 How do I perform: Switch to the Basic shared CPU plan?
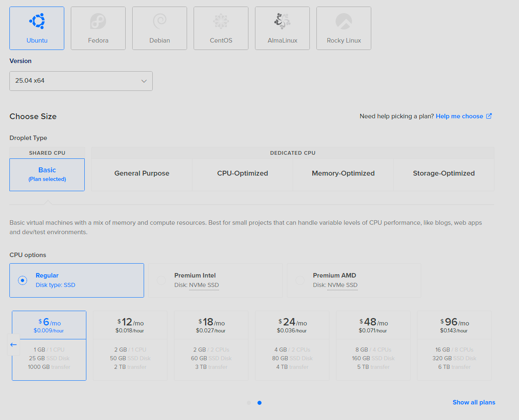click(47, 174)
